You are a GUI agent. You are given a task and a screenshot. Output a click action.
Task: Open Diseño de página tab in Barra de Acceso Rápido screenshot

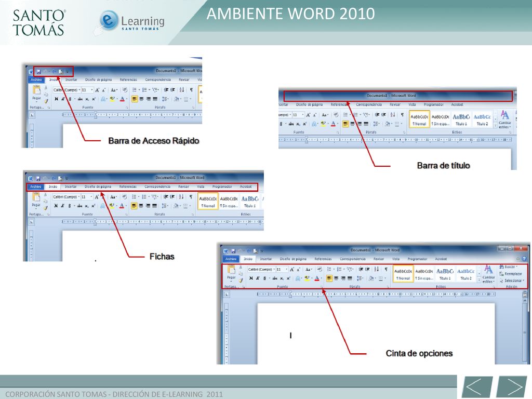pos(98,79)
